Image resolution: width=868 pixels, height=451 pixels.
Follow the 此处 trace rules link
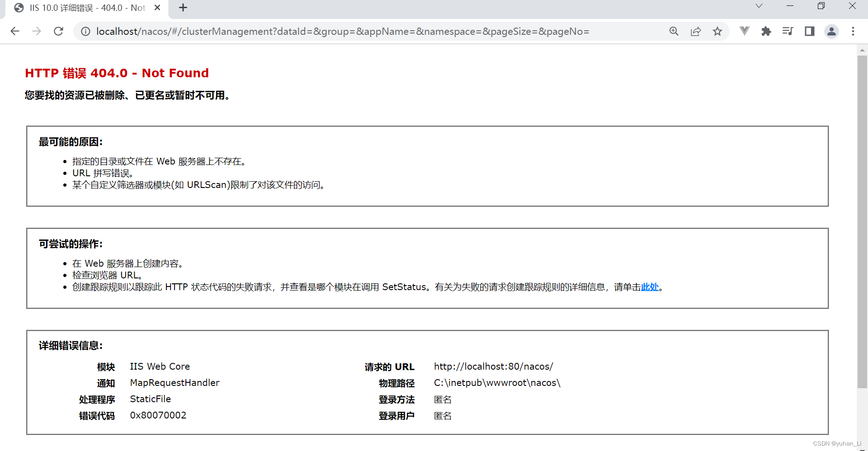coord(650,287)
